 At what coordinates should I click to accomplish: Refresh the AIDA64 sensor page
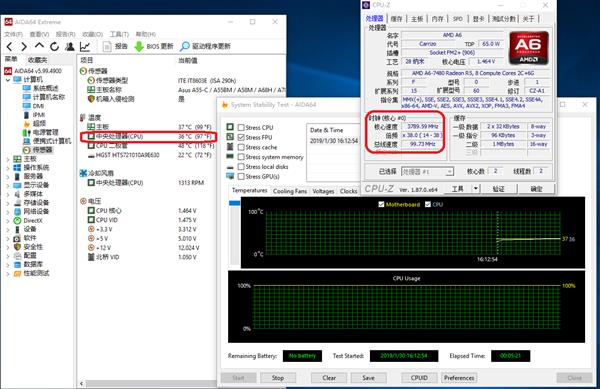(x=54, y=47)
